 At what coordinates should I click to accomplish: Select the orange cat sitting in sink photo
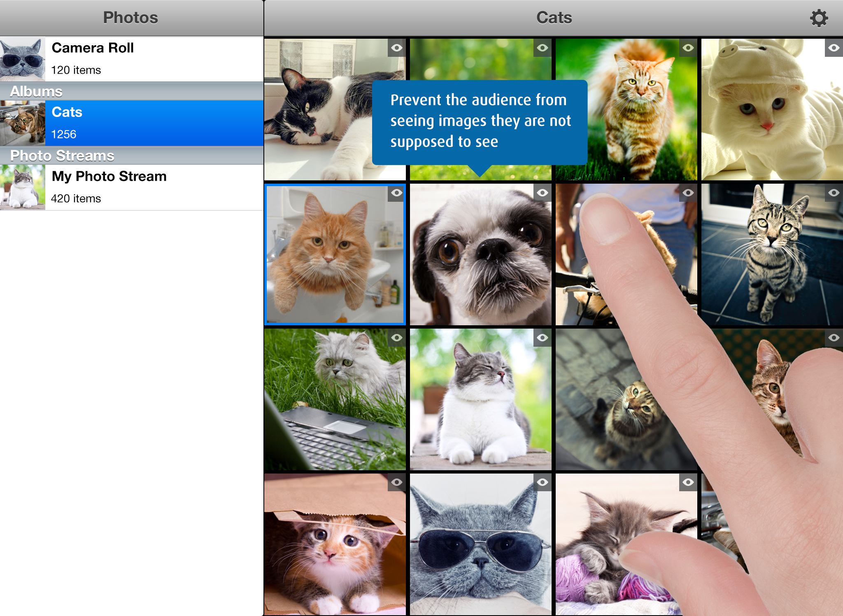(335, 254)
